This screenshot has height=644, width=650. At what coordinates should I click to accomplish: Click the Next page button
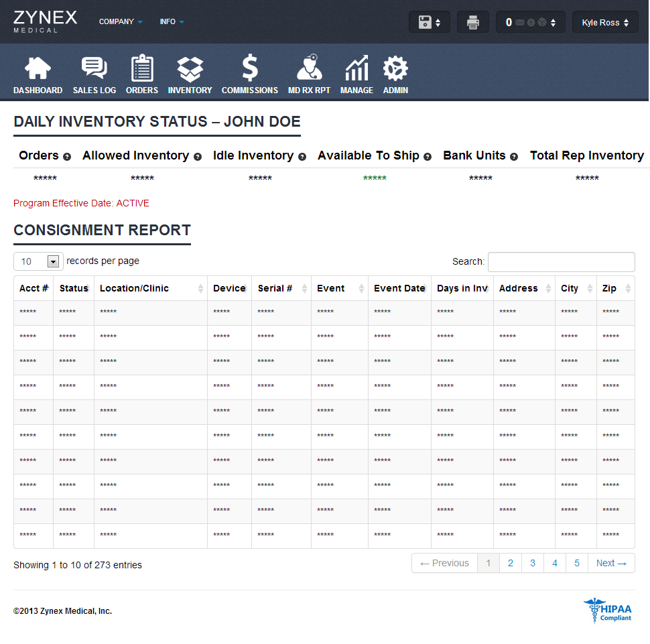pos(611,563)
